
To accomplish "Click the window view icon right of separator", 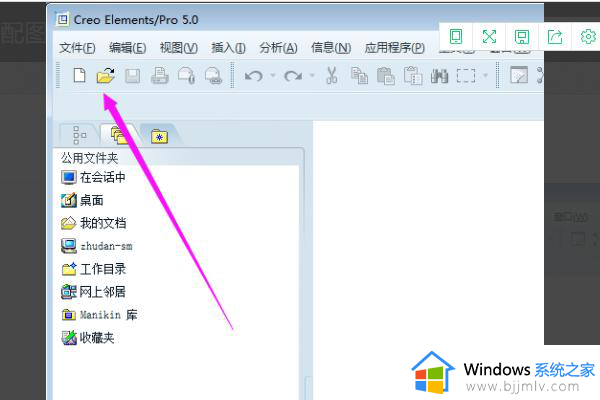I will pos(518,75).
